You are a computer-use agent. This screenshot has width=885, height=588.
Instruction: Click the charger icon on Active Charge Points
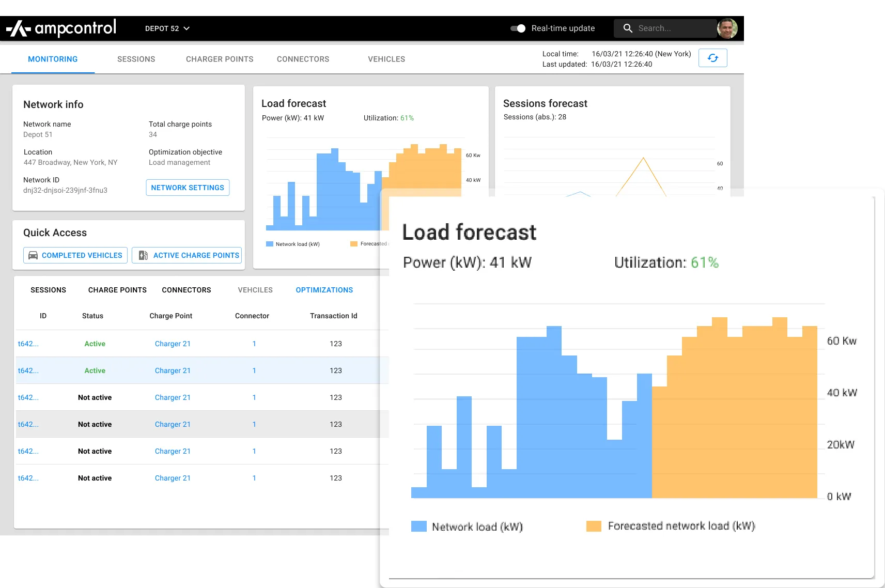pos(143,255)
